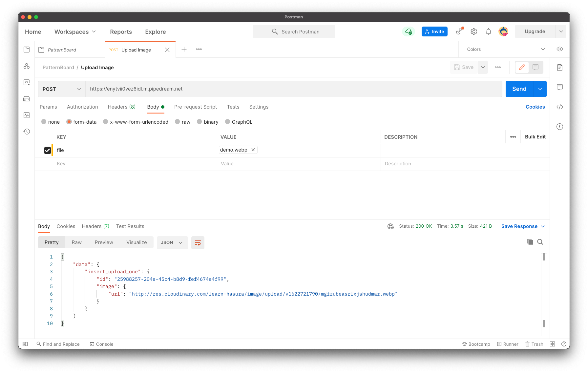Open the code snippet icon
This screenshot has width=588, height=373.
coord(560,107)
